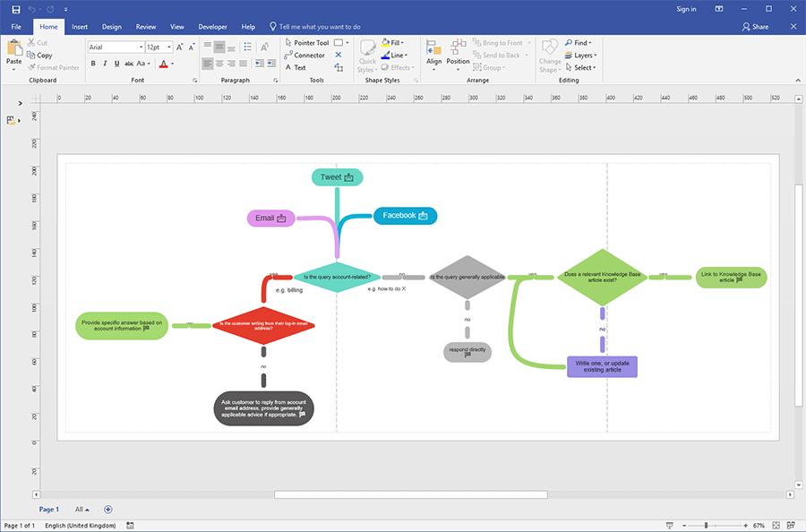Open the Font dialog launcher
Viewport: 806px width, 532px height.
click(x=195, y=81)
